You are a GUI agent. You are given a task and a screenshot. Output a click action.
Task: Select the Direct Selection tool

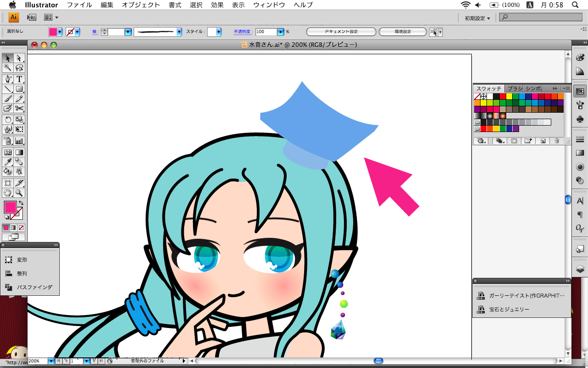click(19, 58)
